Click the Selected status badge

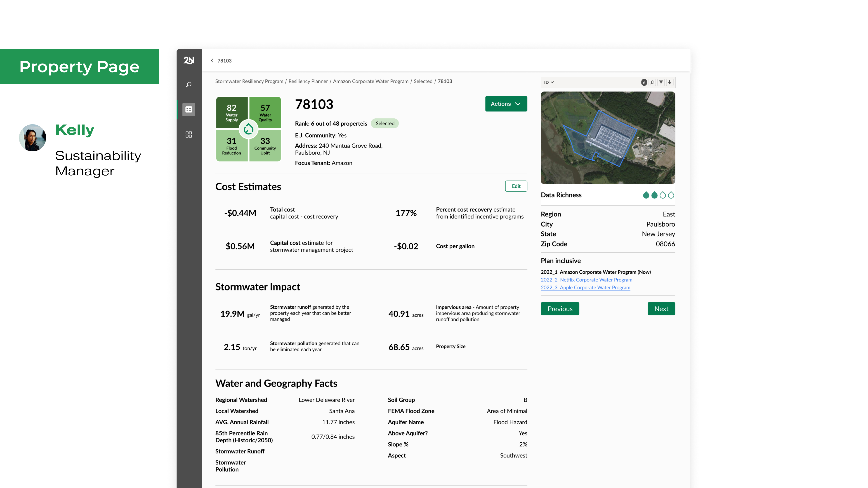click(x=385, y=123)
